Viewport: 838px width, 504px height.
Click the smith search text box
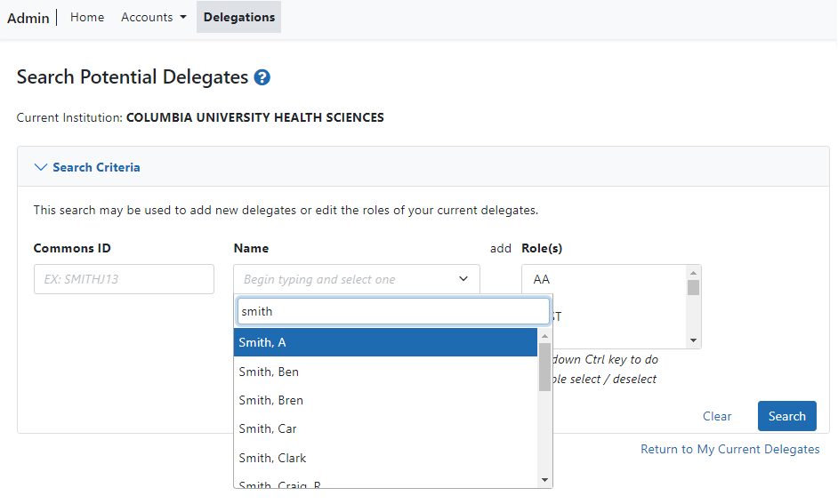click(x=392, y=311)
